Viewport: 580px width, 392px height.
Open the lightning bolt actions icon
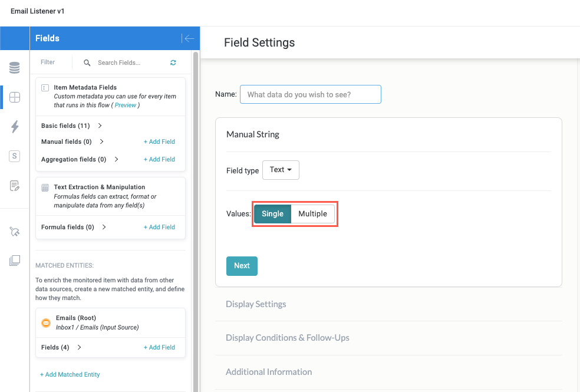pos(15,126)
